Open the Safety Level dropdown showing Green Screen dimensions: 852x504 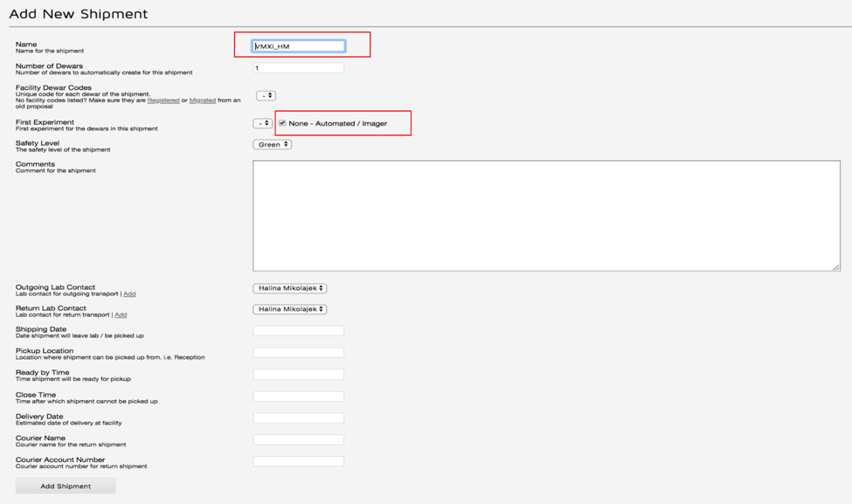(271, 144)
